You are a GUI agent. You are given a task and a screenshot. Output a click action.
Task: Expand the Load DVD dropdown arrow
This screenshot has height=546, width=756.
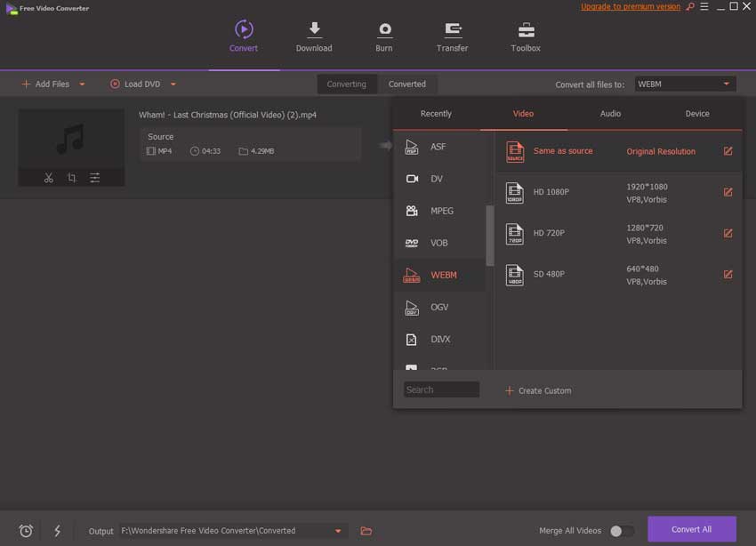click(x=173, y=84)
